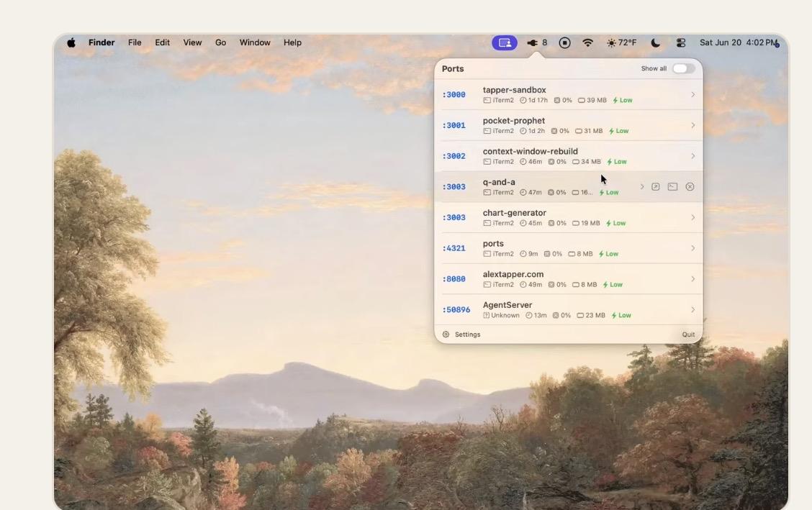Open the Wi-Fi menu bar icon

click(x=588, y=43)
